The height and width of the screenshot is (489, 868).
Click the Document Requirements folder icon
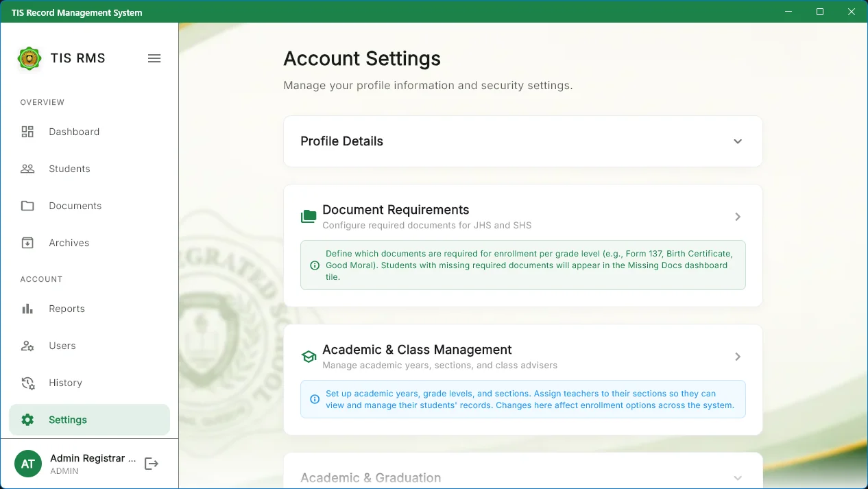coord(309,217)
